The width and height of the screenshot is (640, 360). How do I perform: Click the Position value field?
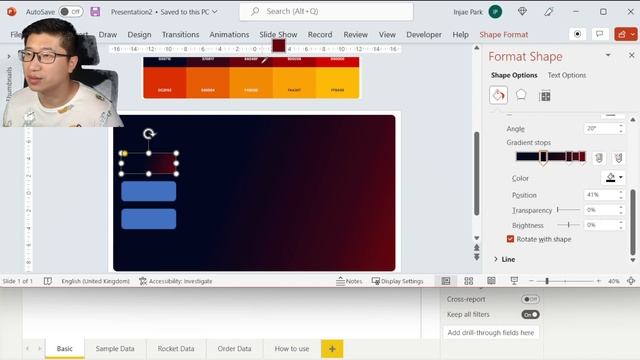[600, 195]
